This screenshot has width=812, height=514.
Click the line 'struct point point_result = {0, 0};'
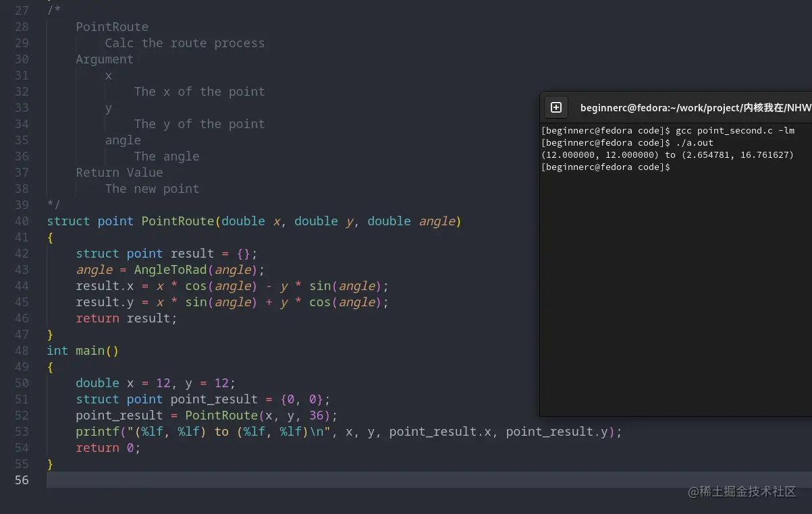pos(203,399)
